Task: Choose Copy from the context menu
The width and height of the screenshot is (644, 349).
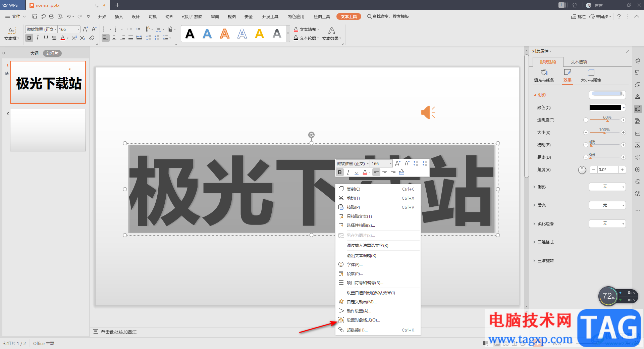Action: click(378, 189)
